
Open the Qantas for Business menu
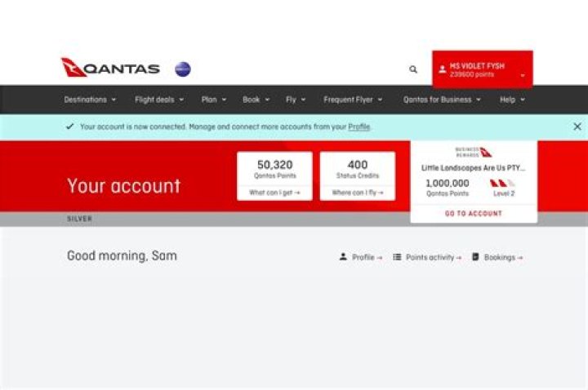(442, 100)
